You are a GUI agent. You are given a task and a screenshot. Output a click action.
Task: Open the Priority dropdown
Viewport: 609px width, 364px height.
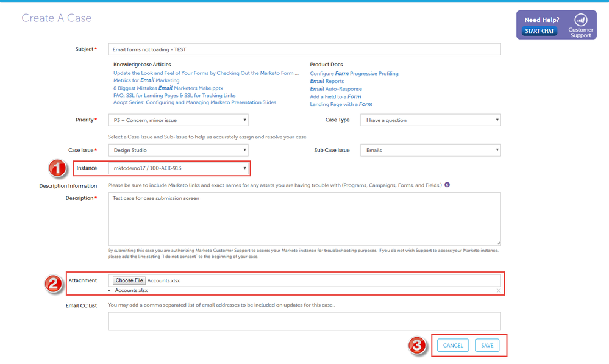(x=178, y=120)
